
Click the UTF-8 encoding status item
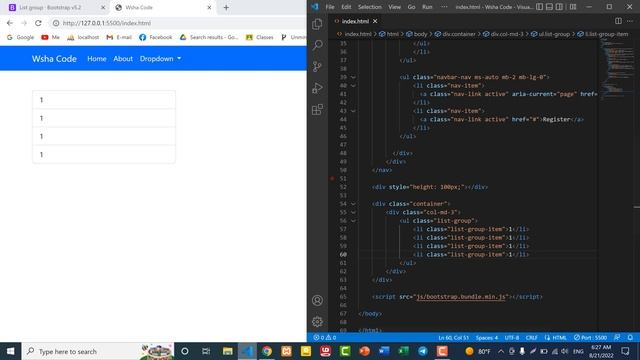[x=512, y=338]
